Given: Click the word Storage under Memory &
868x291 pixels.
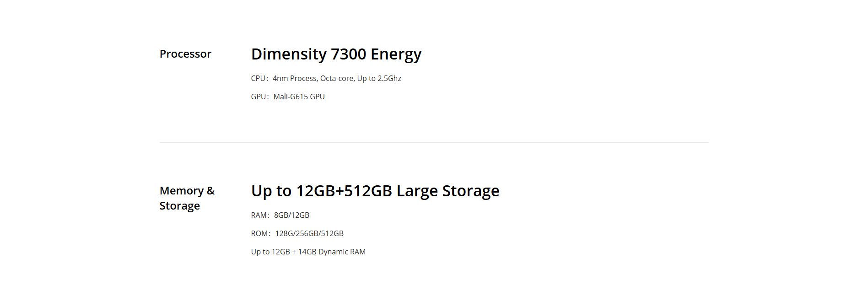Looking at the screenshot, I should coord(180,206).
